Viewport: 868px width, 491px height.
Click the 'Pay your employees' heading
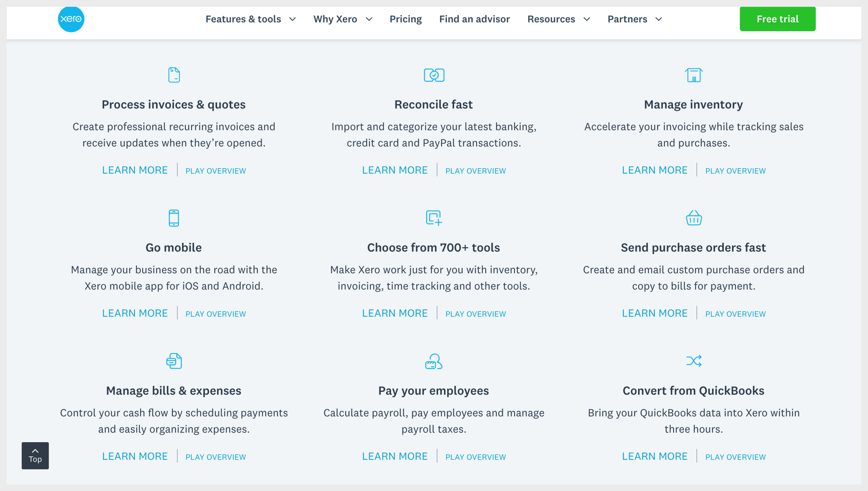(433, 391)
